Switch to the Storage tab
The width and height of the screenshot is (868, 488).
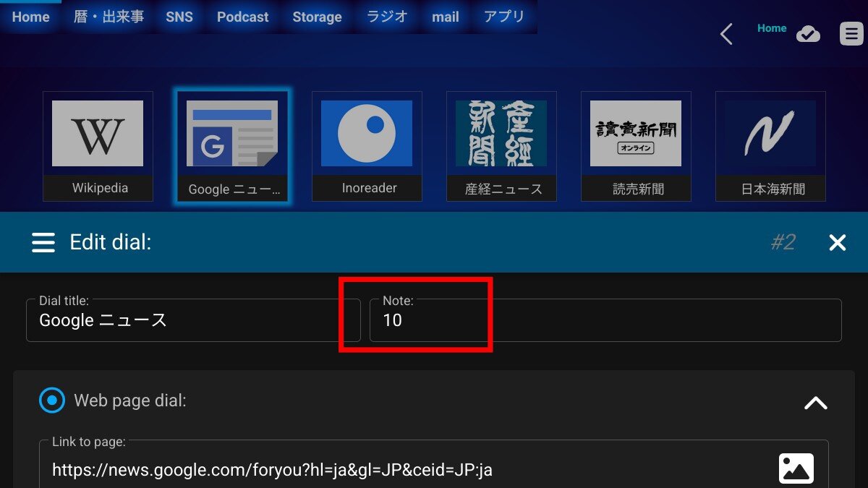click(317, 17)
